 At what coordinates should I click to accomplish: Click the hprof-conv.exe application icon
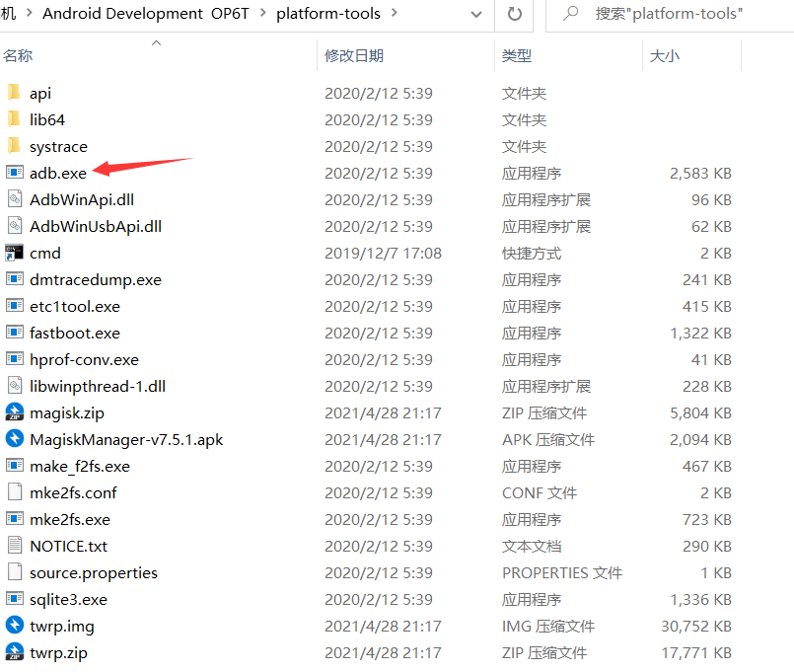point(15,359)
